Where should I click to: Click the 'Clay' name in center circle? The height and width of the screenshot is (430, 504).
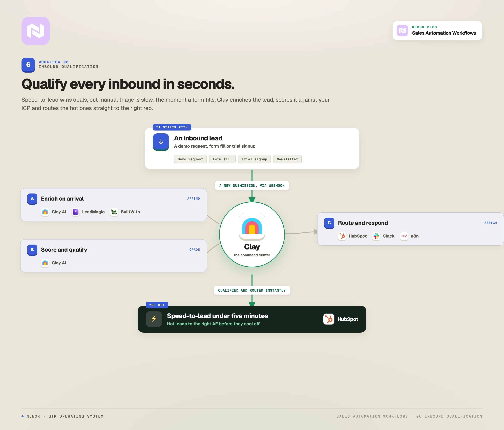tap(252, 247)
